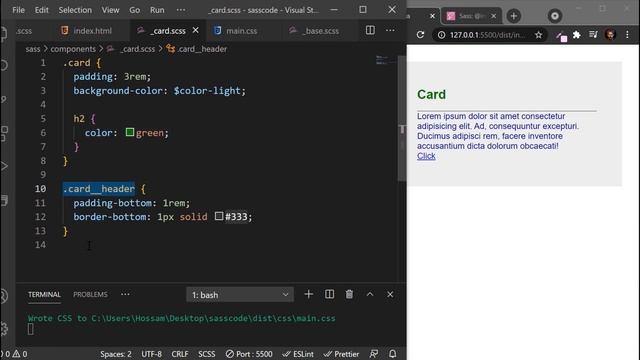Maximize panel with up chevron
The width and height of the screenshot is (640, 360).
[x=370, y=294]
